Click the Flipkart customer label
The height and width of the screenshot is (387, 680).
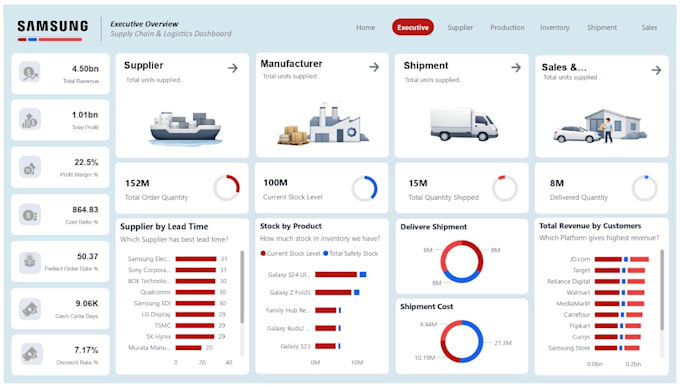[579, 326]
